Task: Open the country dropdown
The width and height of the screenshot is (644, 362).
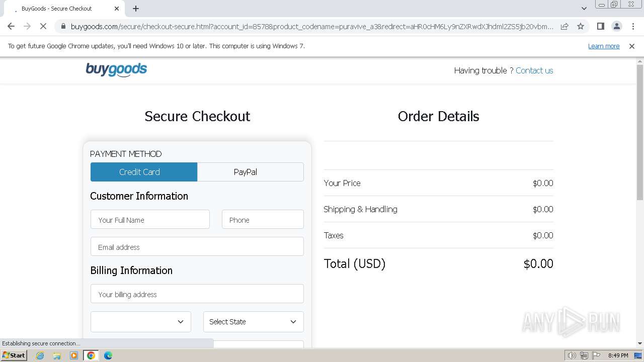Action: pyautogui.click(x=141, y=322)
